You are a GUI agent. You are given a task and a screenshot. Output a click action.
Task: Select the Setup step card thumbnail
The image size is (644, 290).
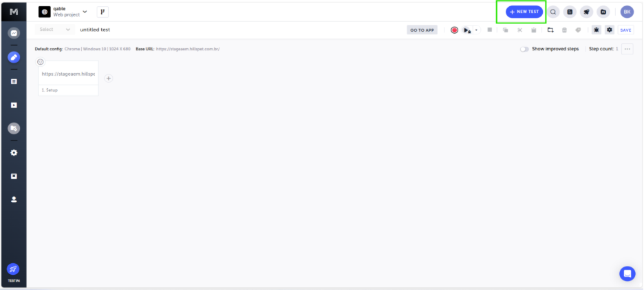(68, 74)
